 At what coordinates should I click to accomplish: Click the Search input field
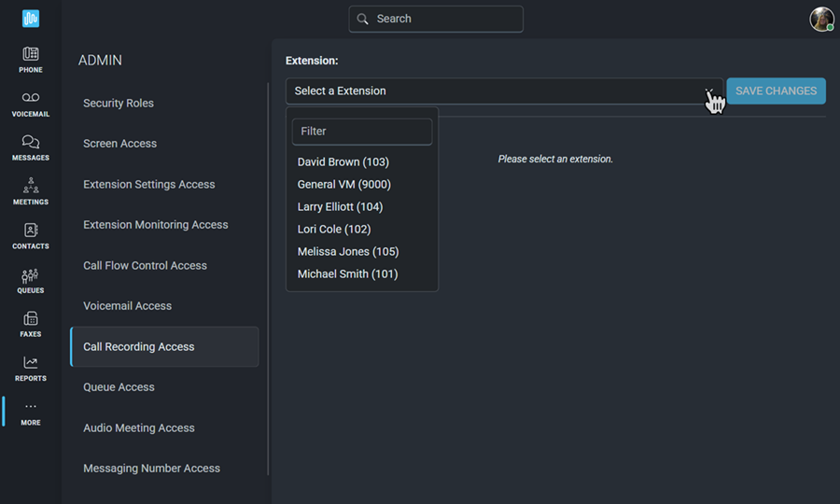[436, 19]
